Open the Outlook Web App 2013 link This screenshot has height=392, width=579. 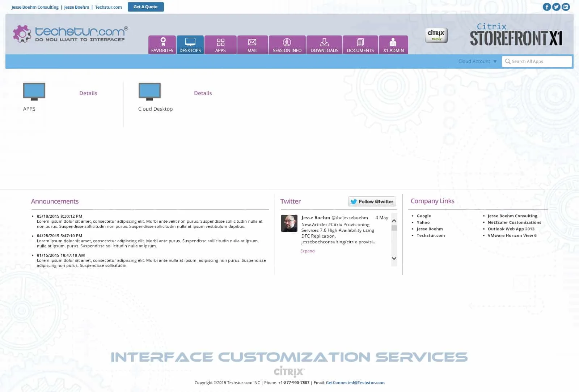click(x=511, y=229)
